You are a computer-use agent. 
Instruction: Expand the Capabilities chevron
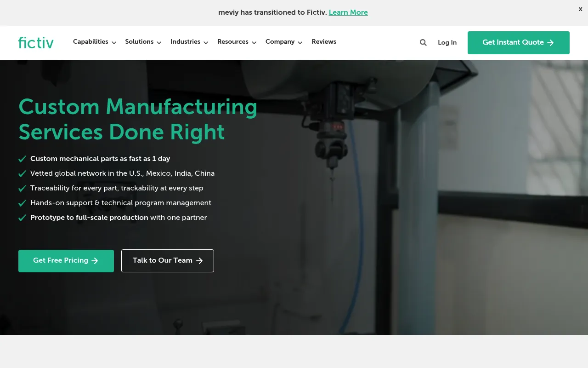click(x=114, y=42)
